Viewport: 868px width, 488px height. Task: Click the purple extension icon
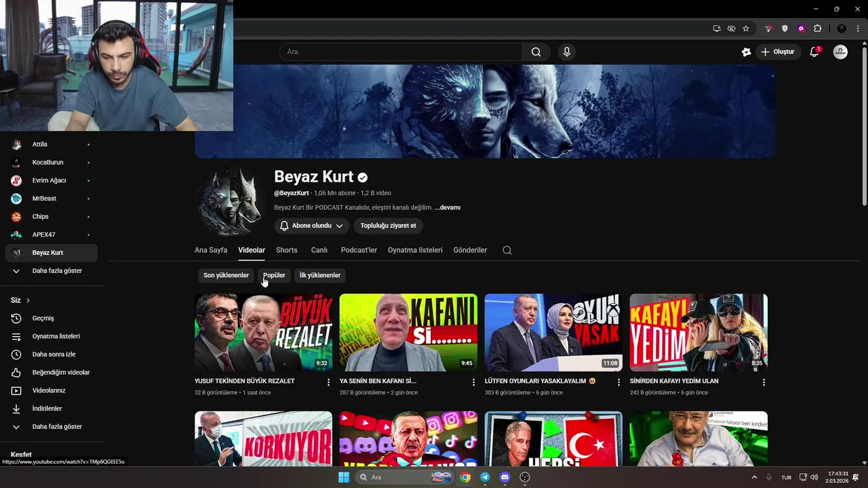(801, 28)
